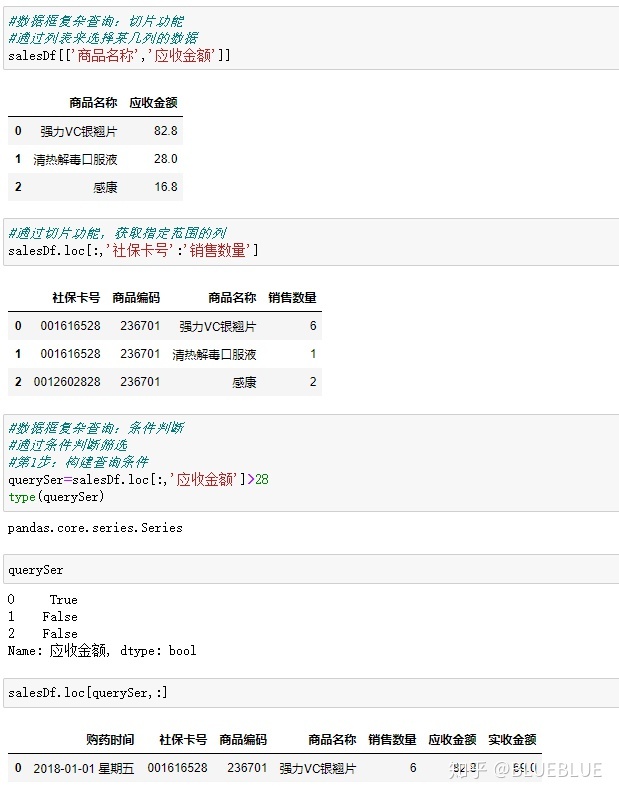This screenshot has width=619, height=796.
Task: Click the '购药时间' column header
Action: point(110,740)
